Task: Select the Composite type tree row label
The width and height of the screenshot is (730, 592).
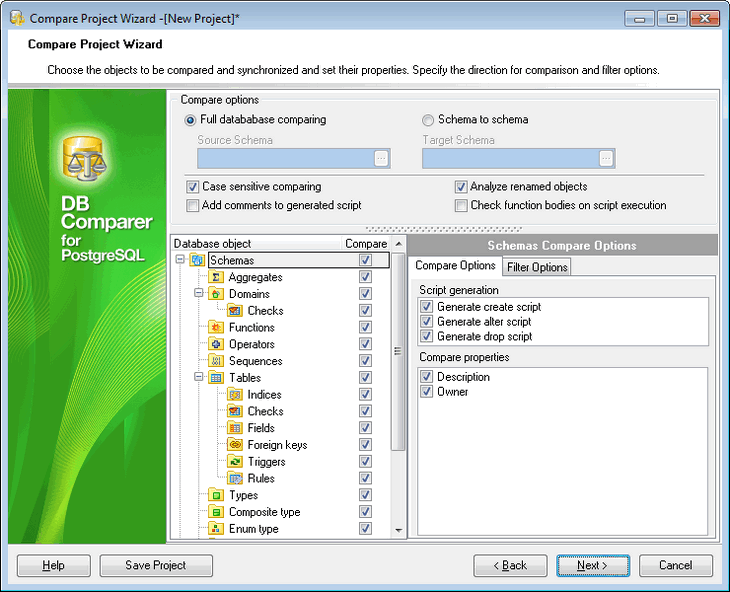Action: (x=264, y=512)
